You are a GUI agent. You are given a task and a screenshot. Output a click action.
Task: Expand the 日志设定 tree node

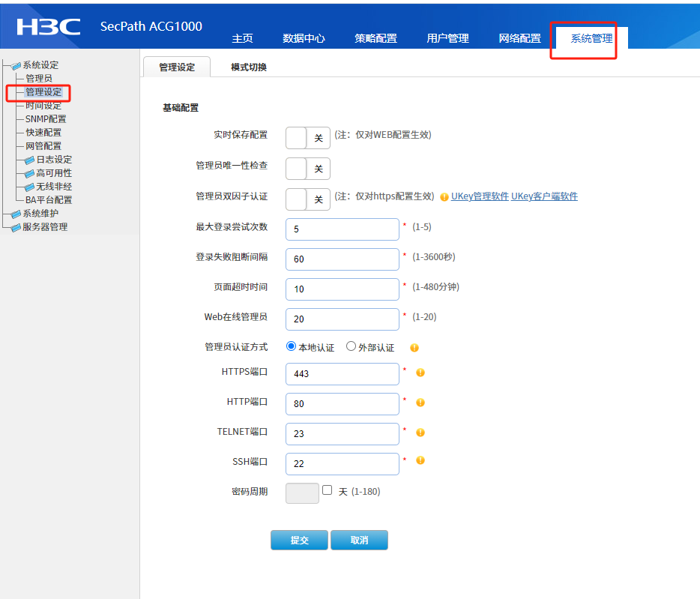pos(29,160)
